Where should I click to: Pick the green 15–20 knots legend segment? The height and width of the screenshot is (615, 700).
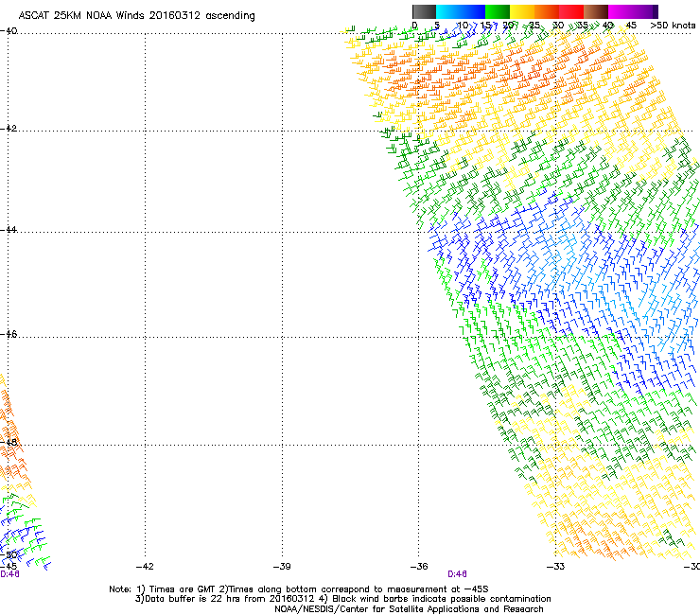(x=498, y=11)
